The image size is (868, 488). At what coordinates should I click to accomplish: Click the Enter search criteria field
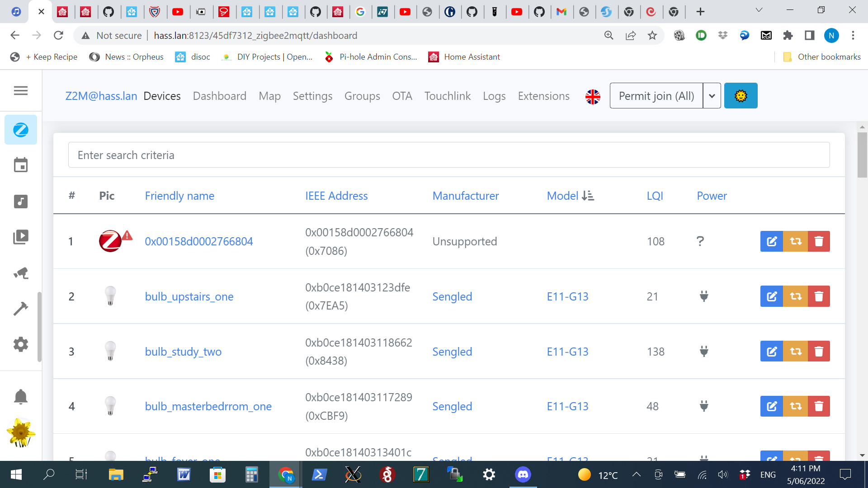point(448,155)
